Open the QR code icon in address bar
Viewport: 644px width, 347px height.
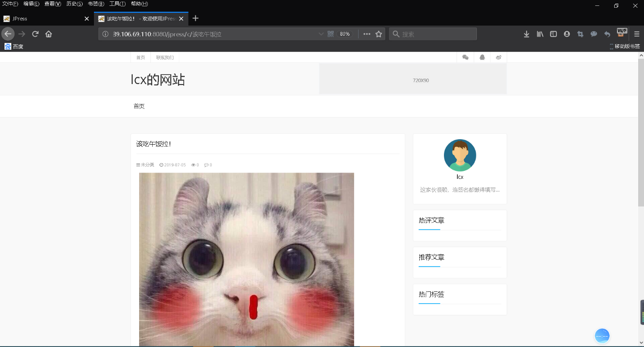[331, 34]
